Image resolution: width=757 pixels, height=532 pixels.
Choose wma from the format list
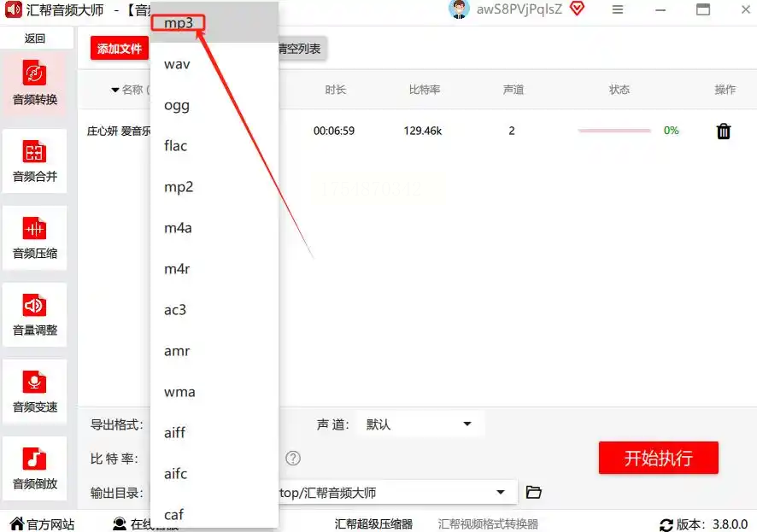214,392
